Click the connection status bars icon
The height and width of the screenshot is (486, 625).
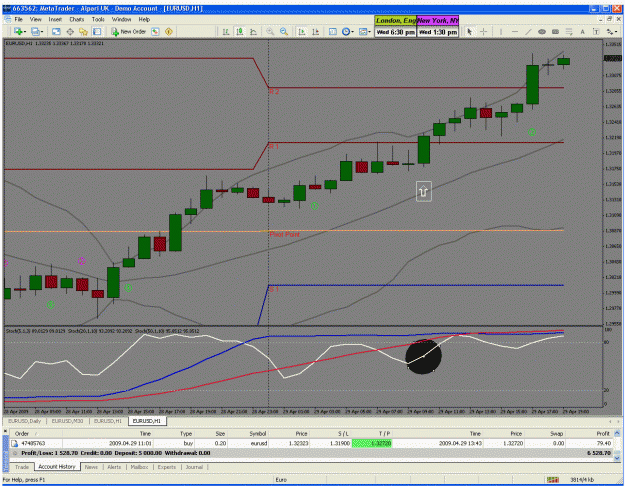point(552,480)
